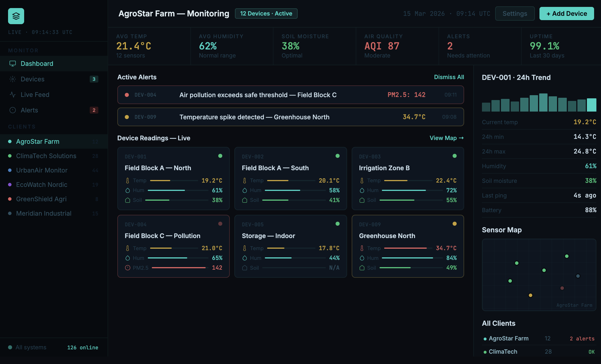Click the green status dot on DEV-001 card
601x364 pixels.
(220, 156)
